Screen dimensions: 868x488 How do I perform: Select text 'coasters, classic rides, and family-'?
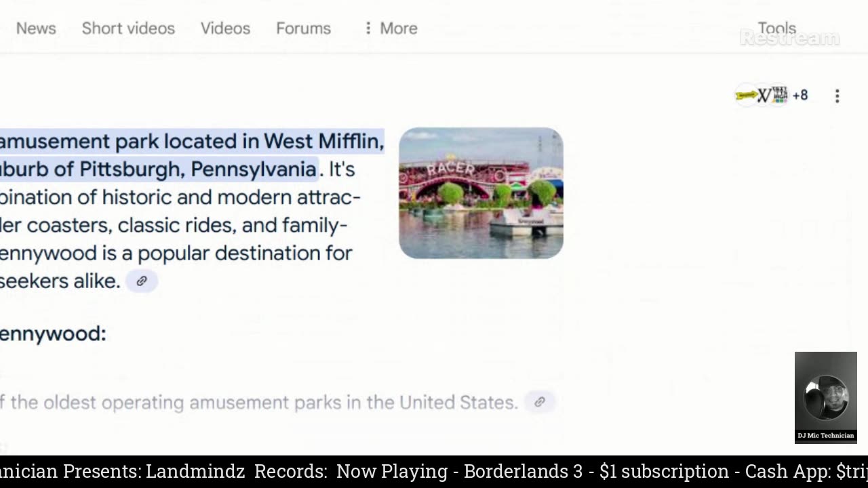click(187, 225)
